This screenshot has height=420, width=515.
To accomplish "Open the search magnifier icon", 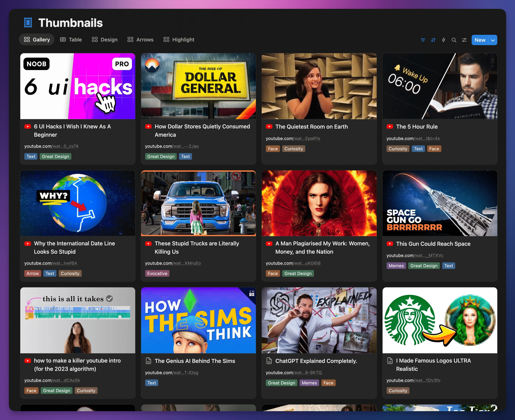I will pos(454,40).
